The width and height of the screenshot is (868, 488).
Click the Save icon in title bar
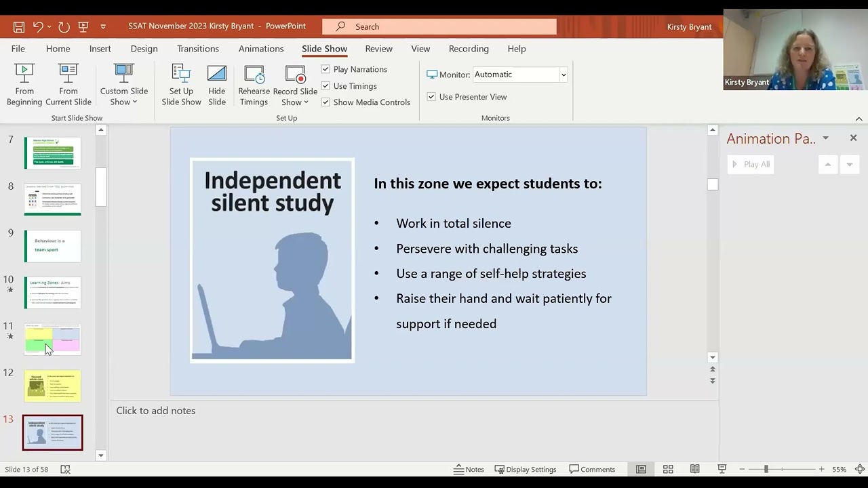tap(19, 26)
